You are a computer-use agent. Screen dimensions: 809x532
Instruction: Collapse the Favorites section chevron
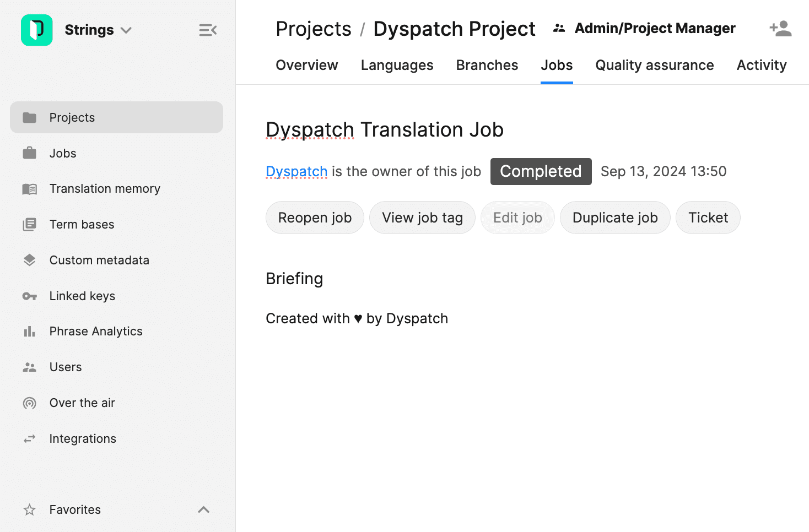click(203, 509)
